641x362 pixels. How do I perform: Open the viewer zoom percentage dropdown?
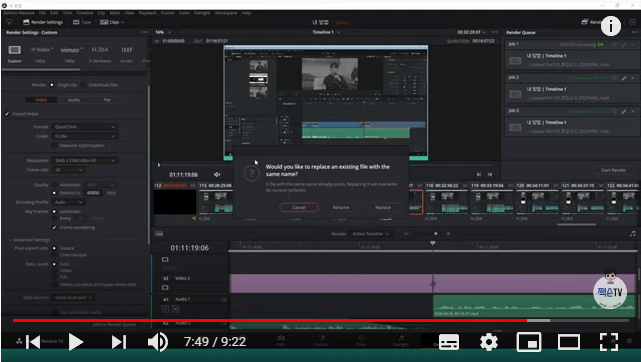click(163, 32)
